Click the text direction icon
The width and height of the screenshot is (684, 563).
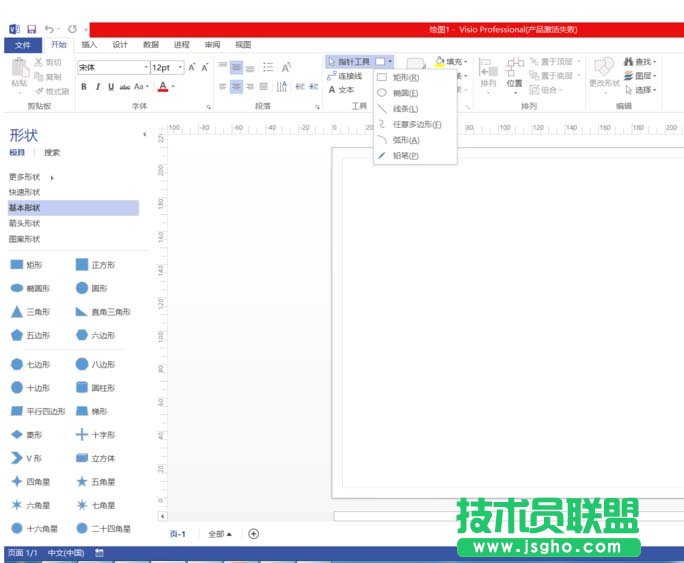282,86
